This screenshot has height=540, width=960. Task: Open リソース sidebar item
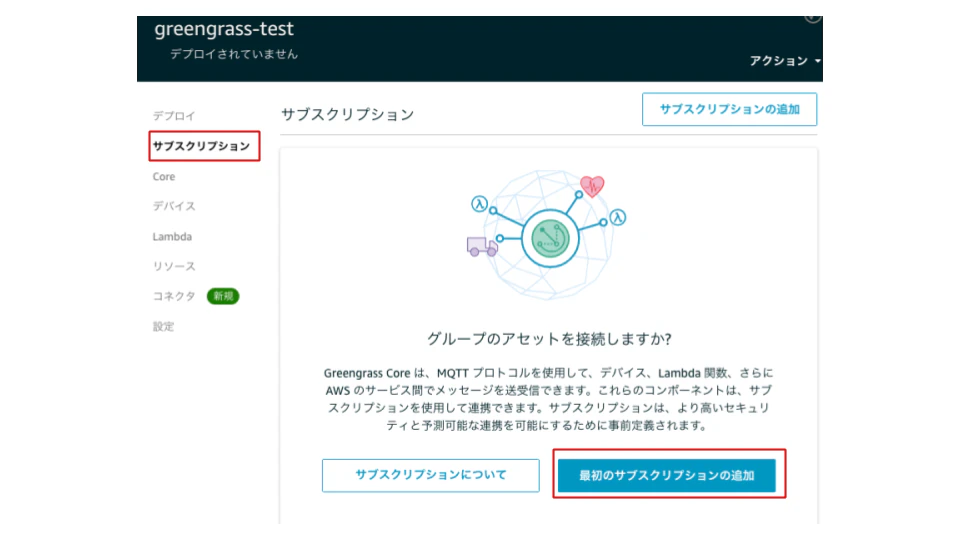click(174, 266)
